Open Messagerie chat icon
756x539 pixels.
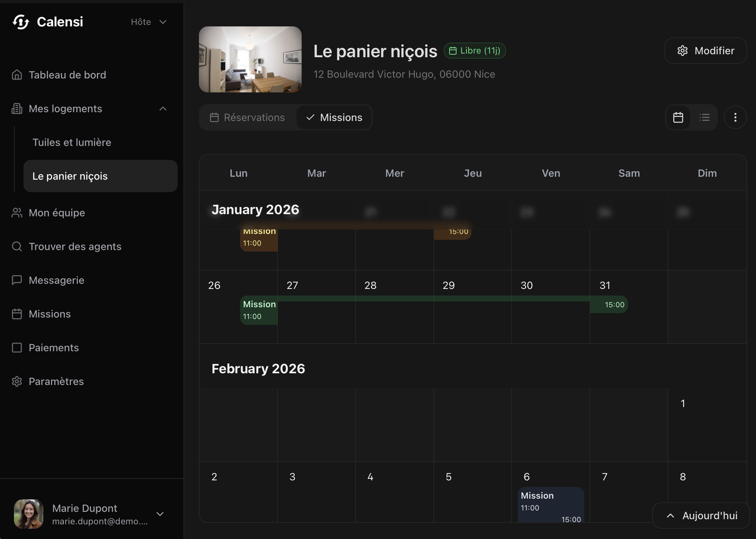click(x=17, y=280)
